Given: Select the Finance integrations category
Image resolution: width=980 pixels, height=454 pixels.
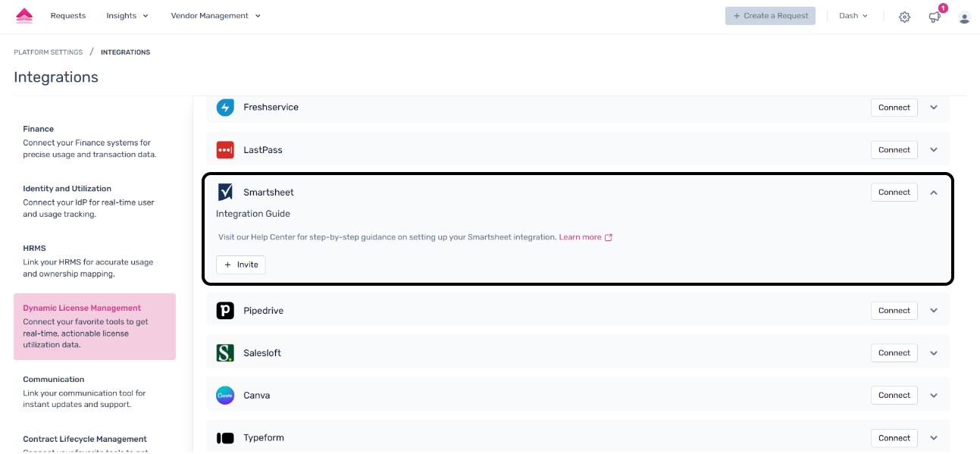Looking at the screenshot, I should (x=95, y=142).
